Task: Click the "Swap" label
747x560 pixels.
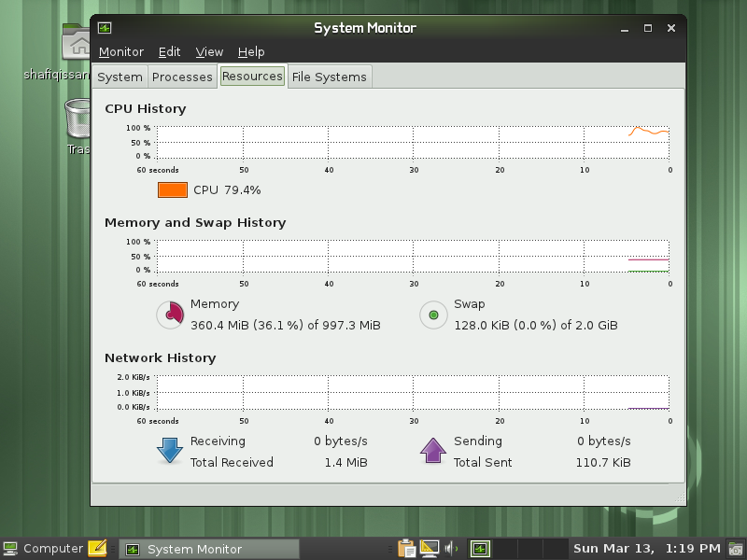Action: (470, 304)
